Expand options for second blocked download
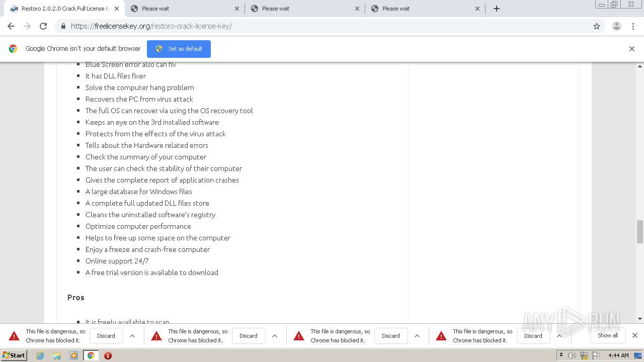This screenshot has width=644, height=362. click(275, 336)
